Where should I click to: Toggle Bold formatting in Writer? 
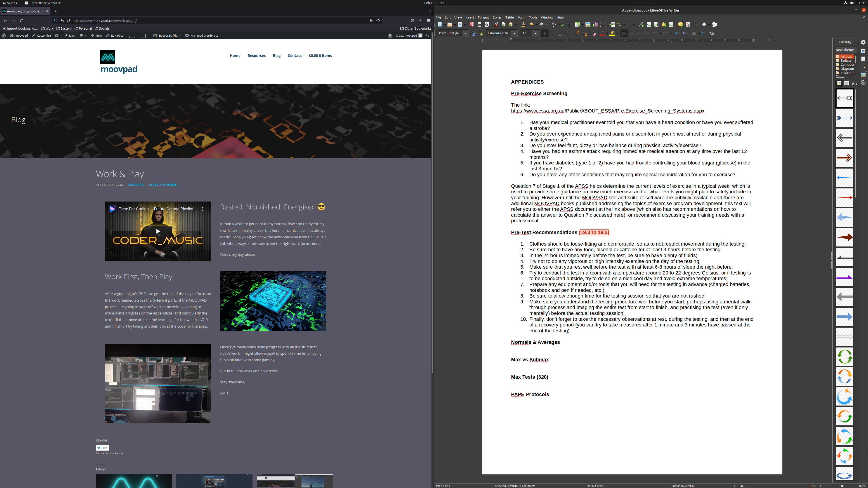(x=545, y=33)
